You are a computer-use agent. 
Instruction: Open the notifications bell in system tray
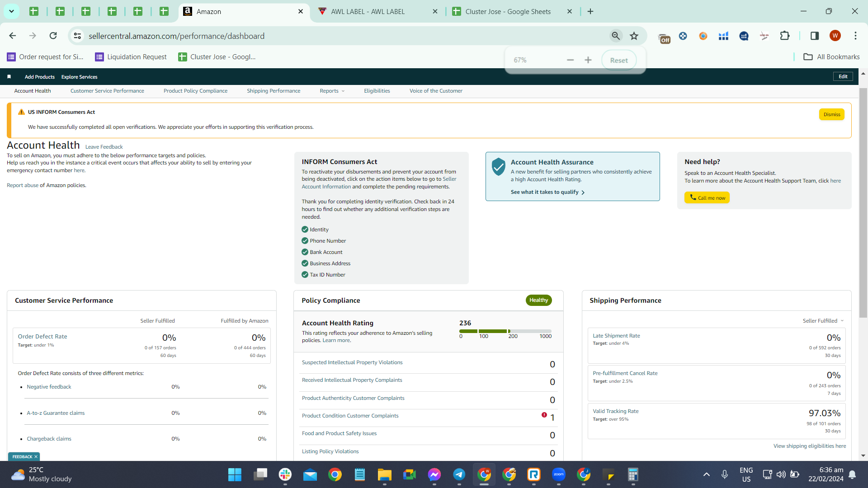click(852, 474)
